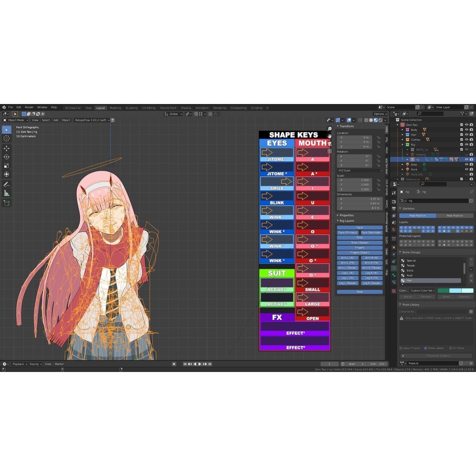Image resolution: width=476 pixels, height=476 pixels.
Task: Click the viewport pan hand icon
Action: [329, 136]
